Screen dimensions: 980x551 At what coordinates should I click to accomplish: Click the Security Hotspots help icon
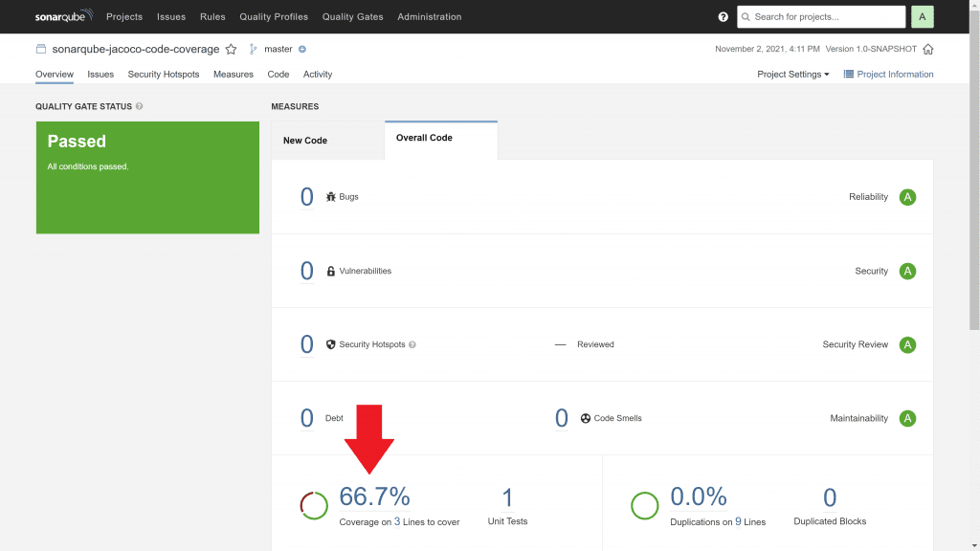pos(412,344)
